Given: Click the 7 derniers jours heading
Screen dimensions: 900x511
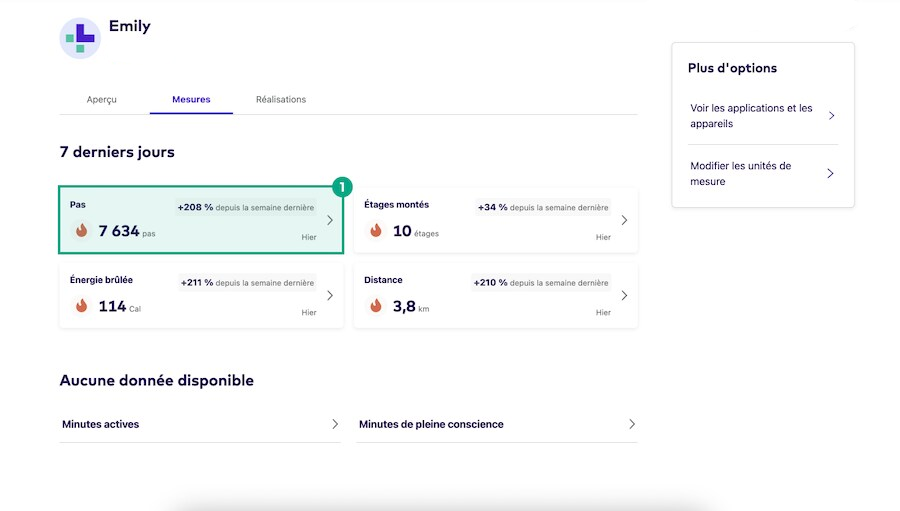Looking at the screenshot, I should pyautogui.click(x=117, y=152).
